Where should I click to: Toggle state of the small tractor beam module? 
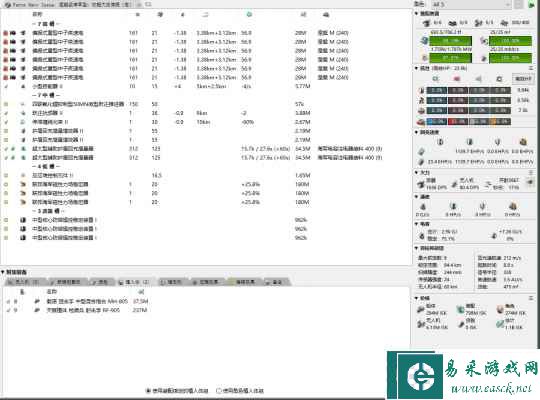(6, 86)
